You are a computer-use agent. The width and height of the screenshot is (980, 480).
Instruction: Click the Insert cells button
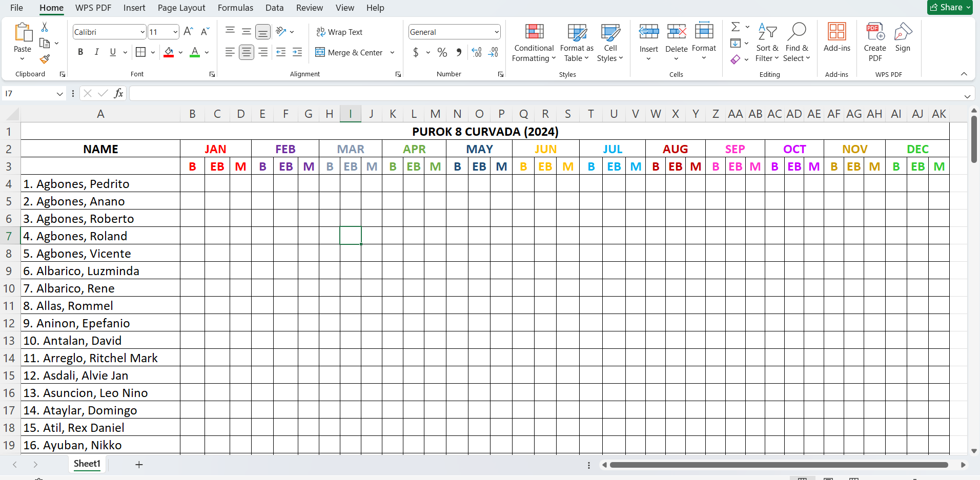(648, 42)
